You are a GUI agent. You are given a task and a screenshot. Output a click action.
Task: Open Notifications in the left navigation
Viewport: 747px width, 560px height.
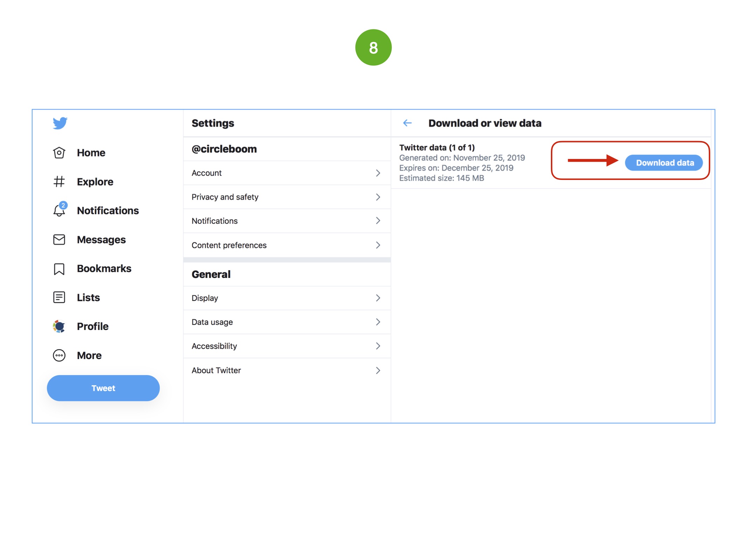click(108, 210)
